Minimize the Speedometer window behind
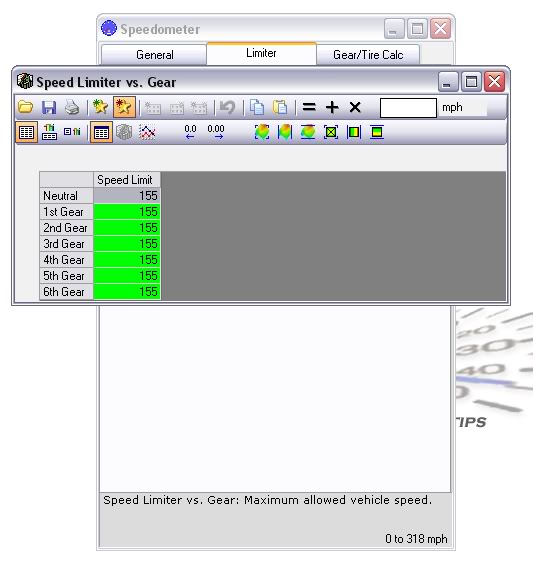The width and height of the screenshot is (533, 562). coord(394,28)
